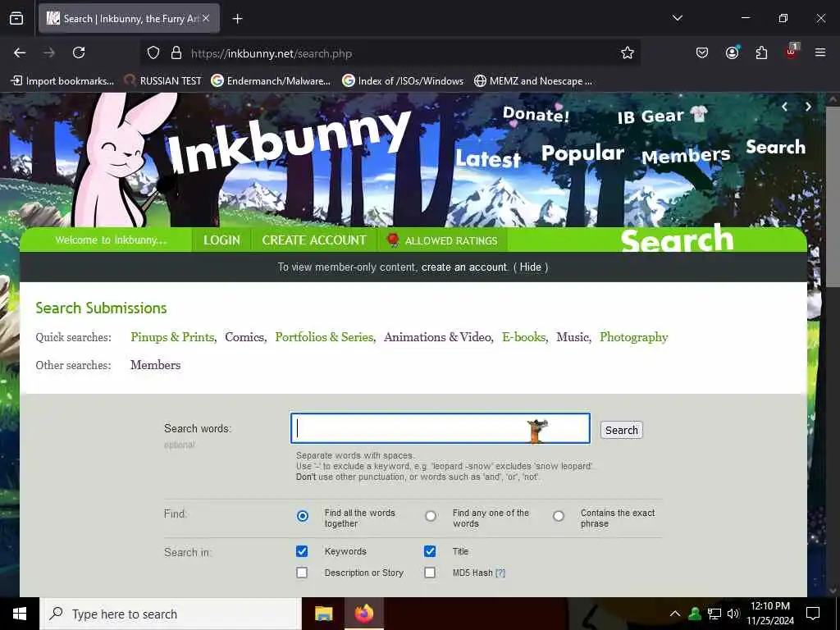View site security padlock info

tap(176, 53)
